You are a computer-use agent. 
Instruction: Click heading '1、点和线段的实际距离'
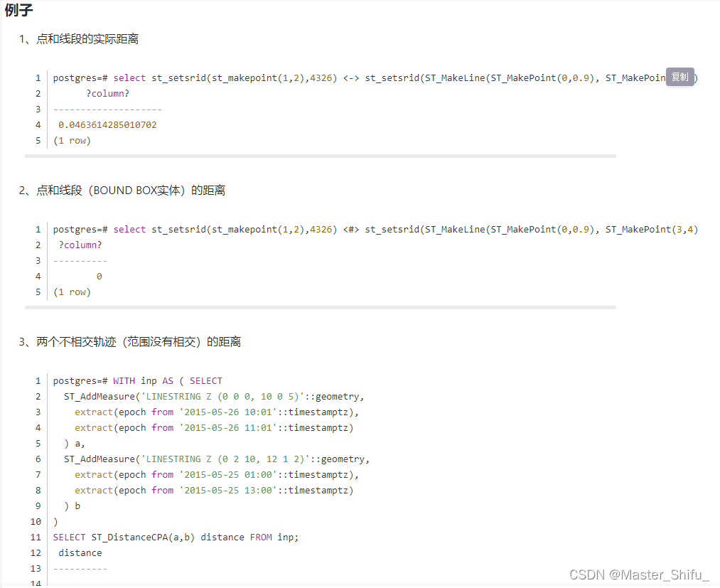coord(78,39)
